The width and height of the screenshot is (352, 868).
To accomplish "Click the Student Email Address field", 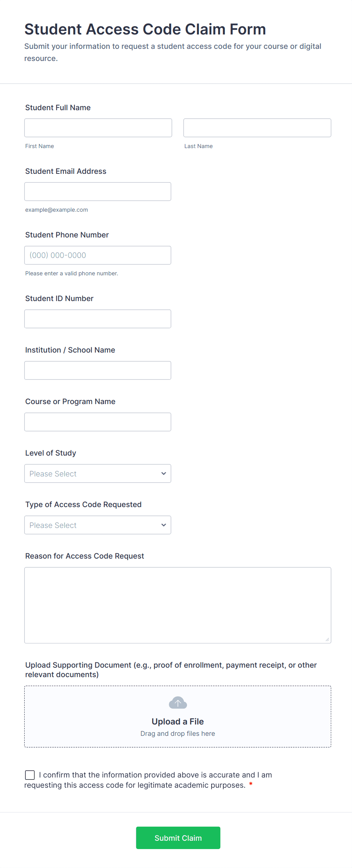I will [x=98, y=192].
